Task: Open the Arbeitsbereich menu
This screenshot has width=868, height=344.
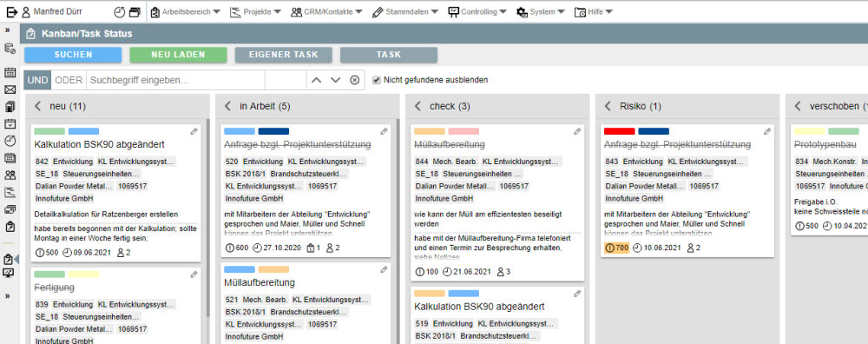Action: coord(186,11)
